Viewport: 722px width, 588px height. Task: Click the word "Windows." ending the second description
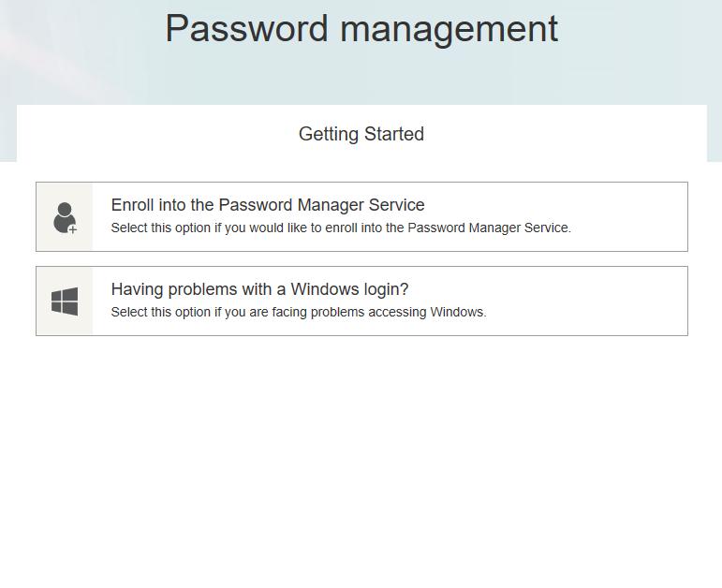point(458,312)
